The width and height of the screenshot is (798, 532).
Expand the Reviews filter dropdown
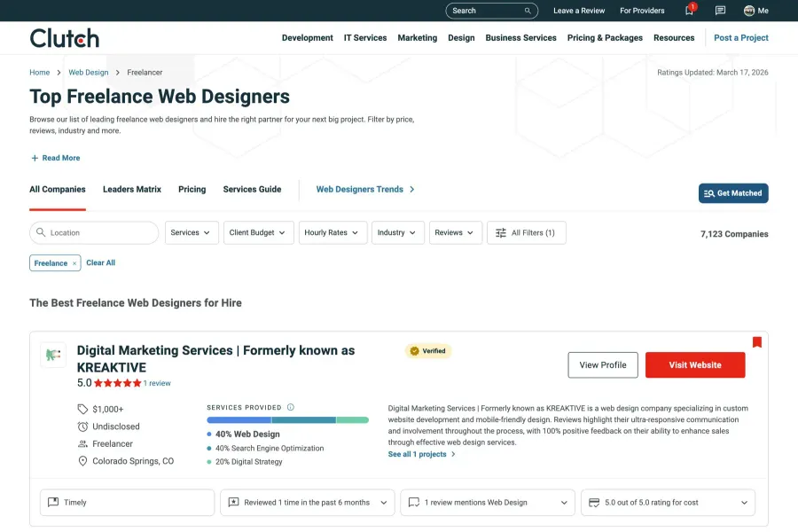(455, 232)
